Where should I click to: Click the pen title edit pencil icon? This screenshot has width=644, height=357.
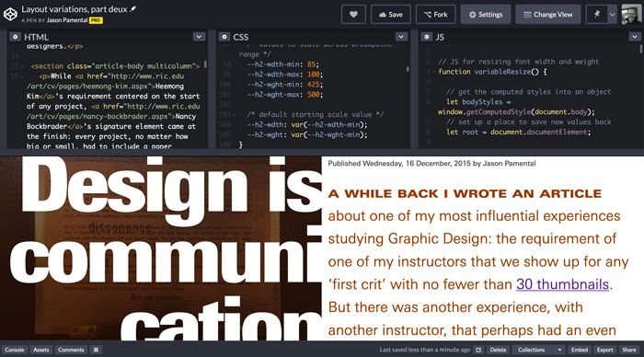point(133,8)
